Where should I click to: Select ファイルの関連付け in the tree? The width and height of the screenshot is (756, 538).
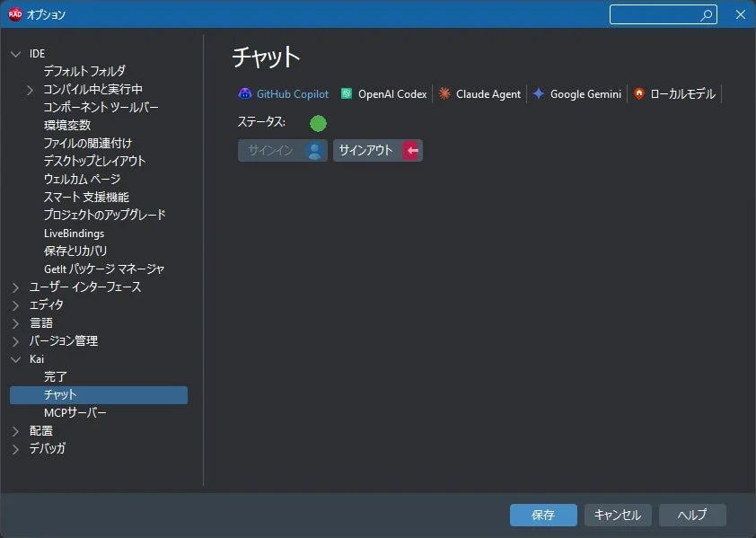pyautogui.click(x=87, y=144)
